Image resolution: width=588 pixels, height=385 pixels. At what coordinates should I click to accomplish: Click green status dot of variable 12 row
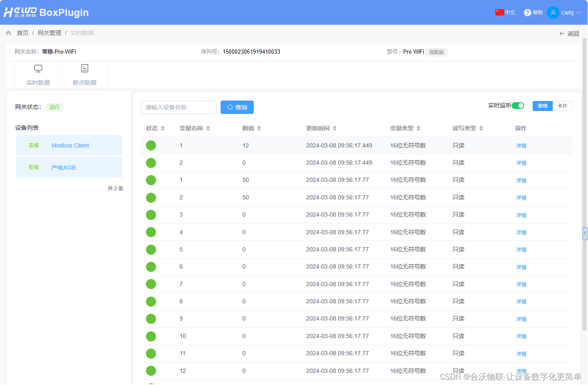click(151, 371)
